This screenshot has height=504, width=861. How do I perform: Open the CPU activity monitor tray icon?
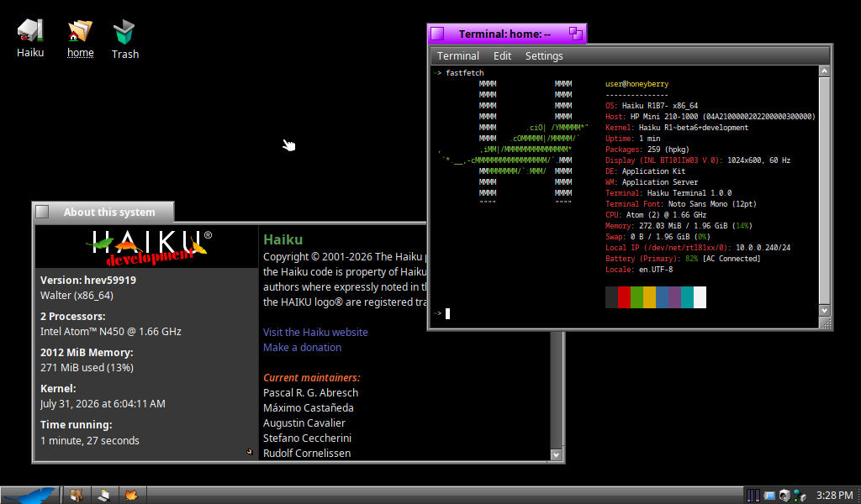point(753,496)
